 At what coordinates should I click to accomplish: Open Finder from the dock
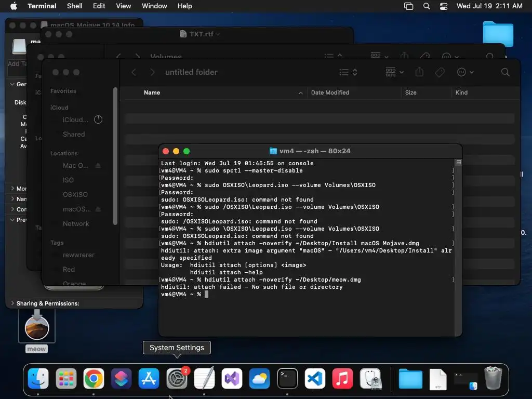click(38, 378)
